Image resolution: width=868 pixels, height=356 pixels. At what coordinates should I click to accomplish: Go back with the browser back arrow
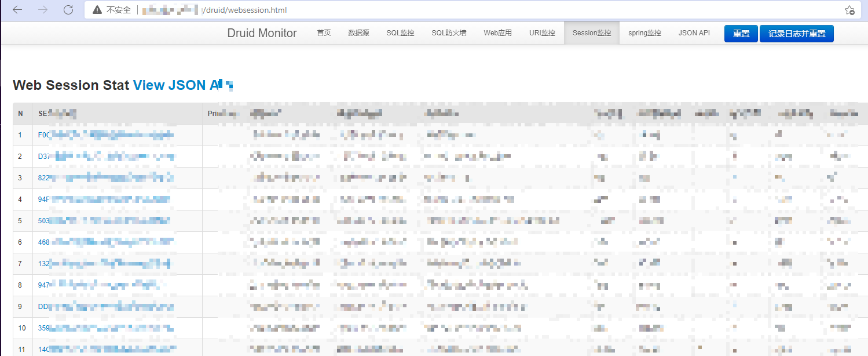coord(17,10)
